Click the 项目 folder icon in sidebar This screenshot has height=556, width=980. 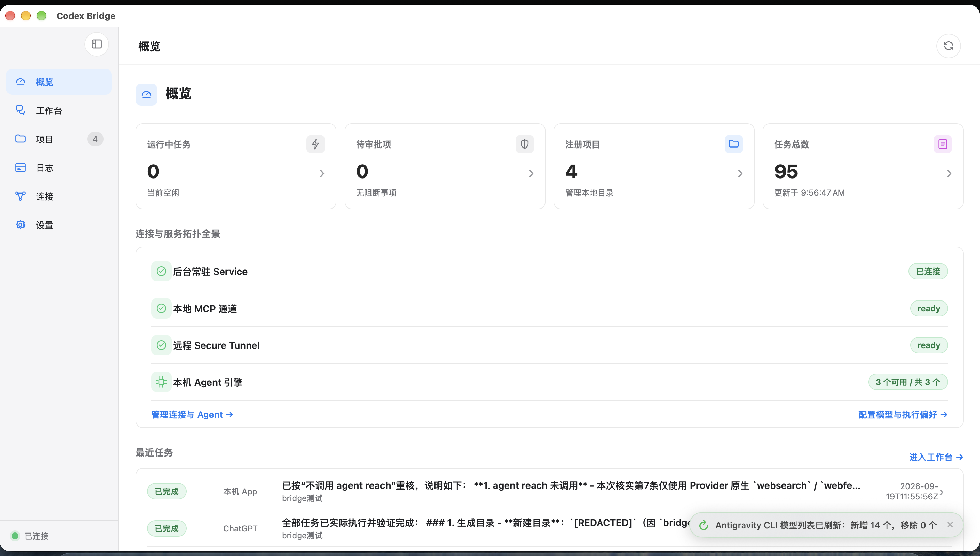(20, 139)
